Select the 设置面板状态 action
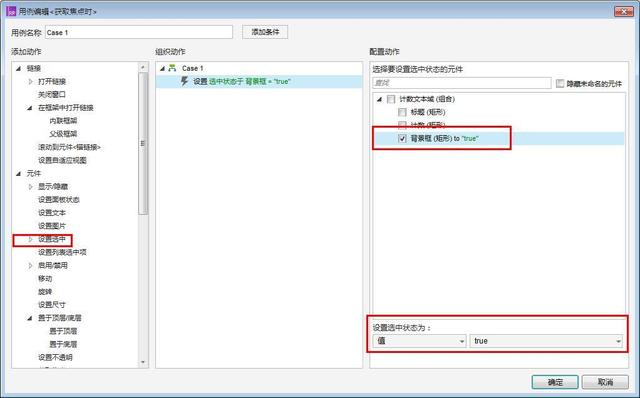The image size is (640, 398). [59, 200]
